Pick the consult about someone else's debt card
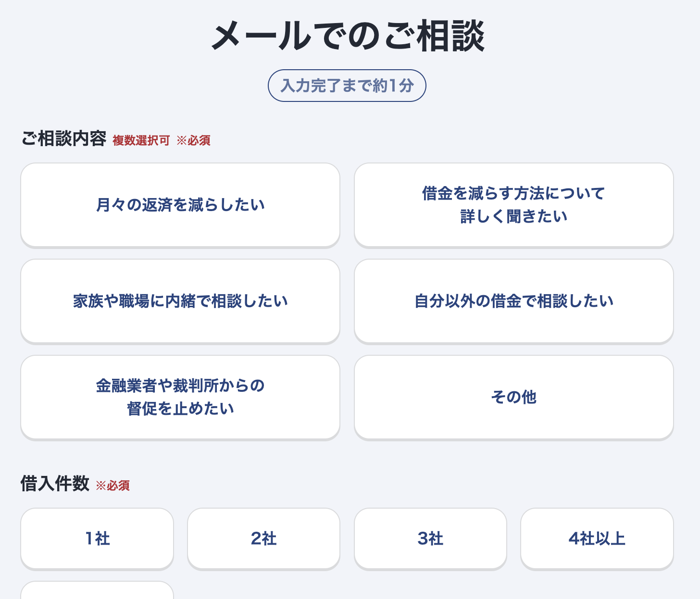 (513, 300)
